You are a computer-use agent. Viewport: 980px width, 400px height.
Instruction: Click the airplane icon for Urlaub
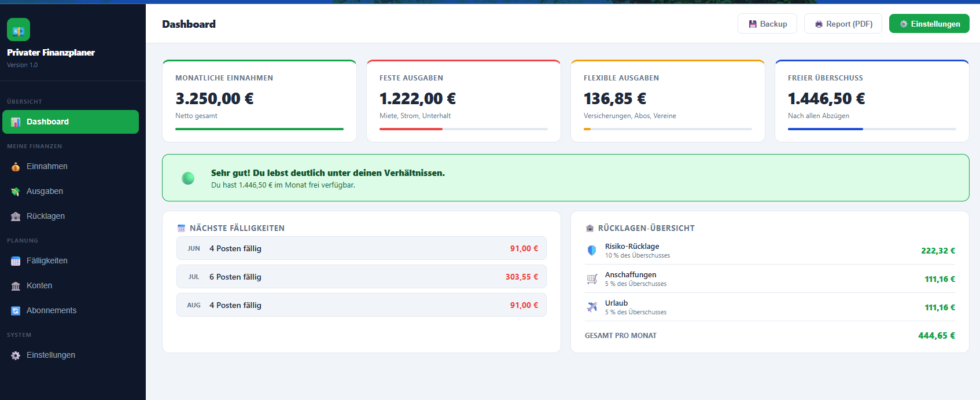[592, 307]
